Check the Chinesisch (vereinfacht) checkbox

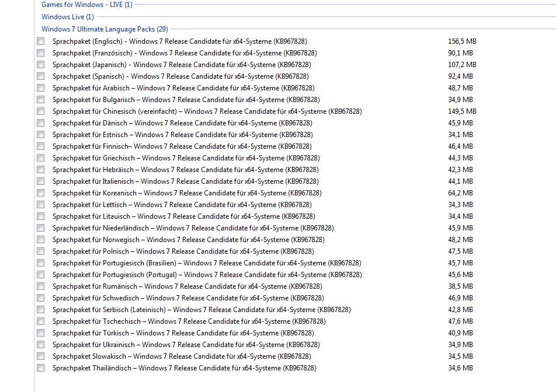click(x=41, y=111)
